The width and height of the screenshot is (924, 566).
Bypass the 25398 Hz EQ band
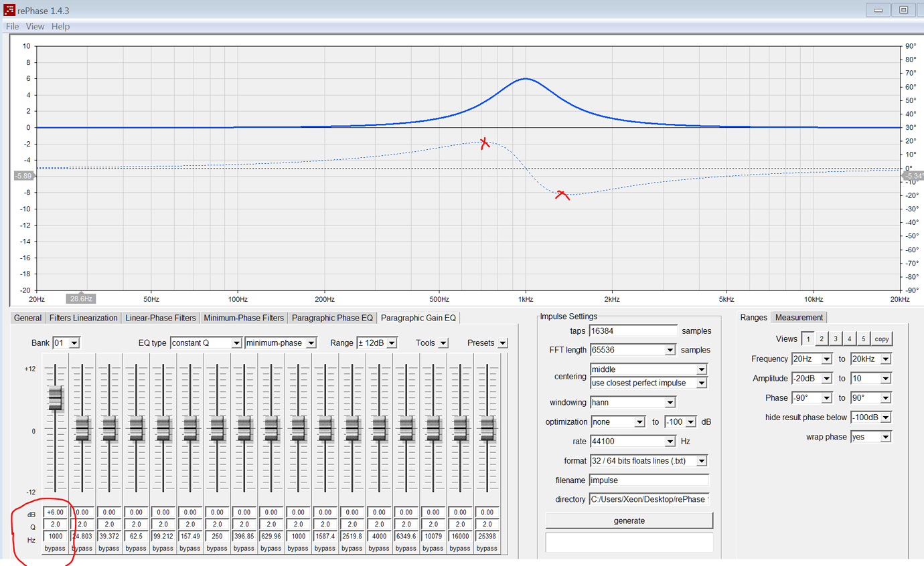pos(487,548)
